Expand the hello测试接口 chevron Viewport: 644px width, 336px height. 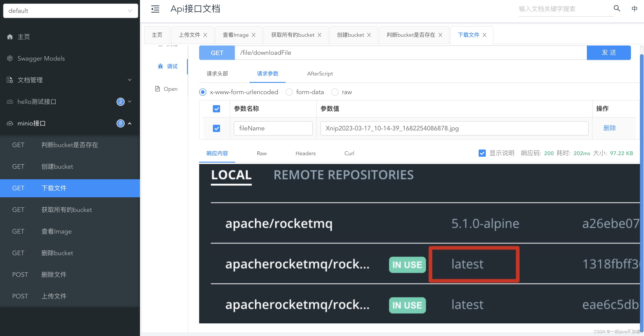point(130,102)
